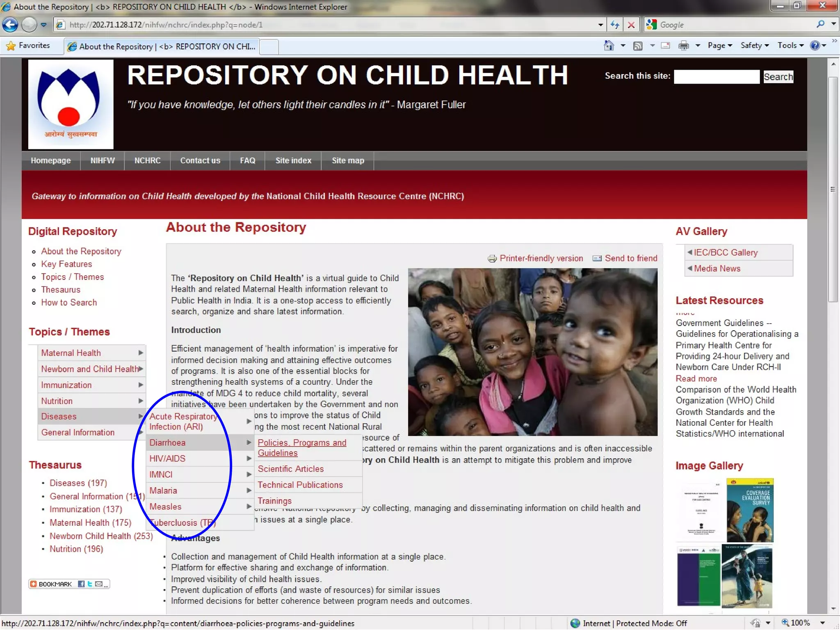
Task: Select Malaria in Diseases submenu
Action: tap(163, 491)
